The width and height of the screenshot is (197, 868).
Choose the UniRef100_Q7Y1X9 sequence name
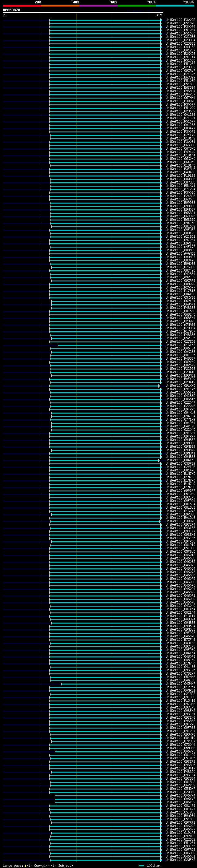[x=180, y=419]
